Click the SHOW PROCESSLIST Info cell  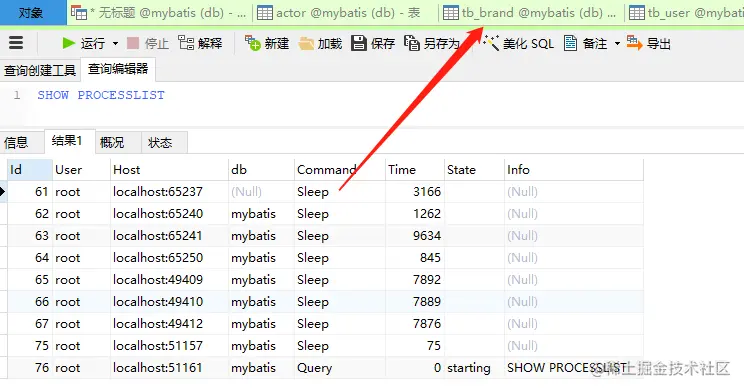[x=574, y=368]
